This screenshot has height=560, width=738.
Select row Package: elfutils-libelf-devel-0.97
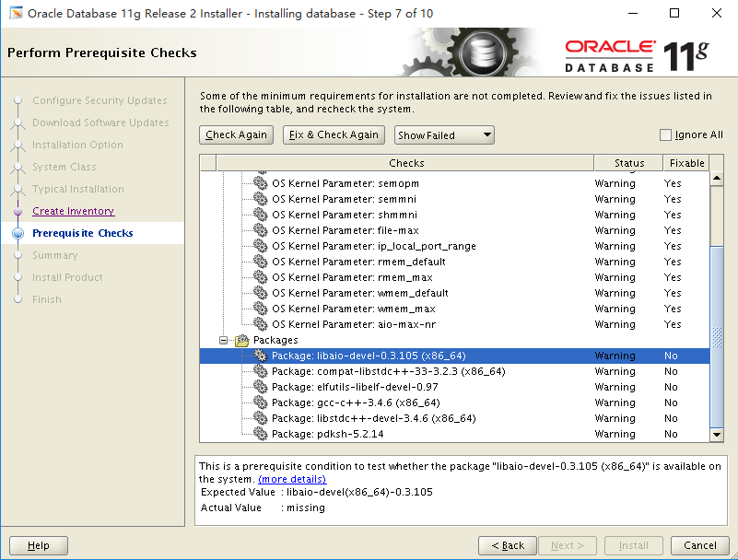tap(454, 387)
